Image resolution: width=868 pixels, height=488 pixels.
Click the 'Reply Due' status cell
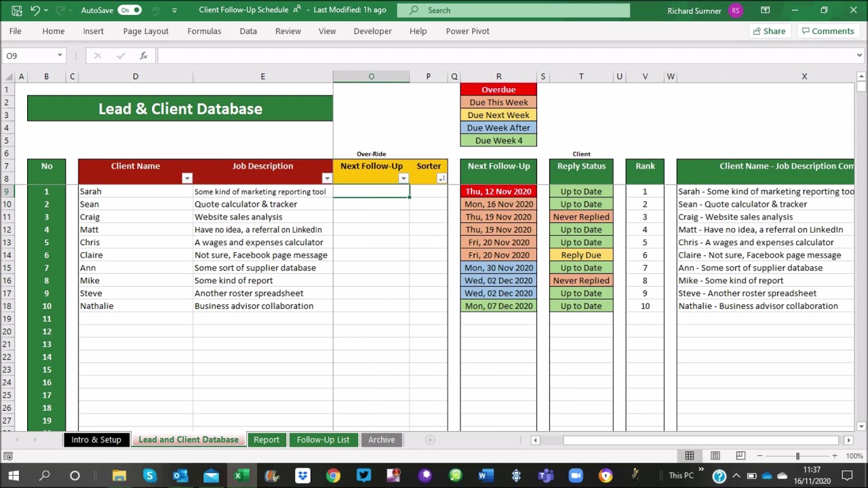tap(581, 256)
